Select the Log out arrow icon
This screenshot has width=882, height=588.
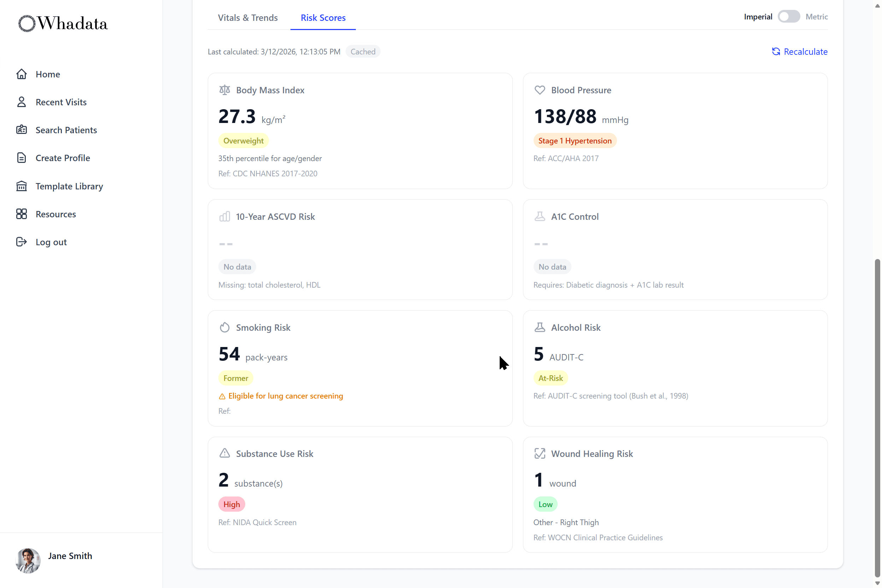[21, 242]
